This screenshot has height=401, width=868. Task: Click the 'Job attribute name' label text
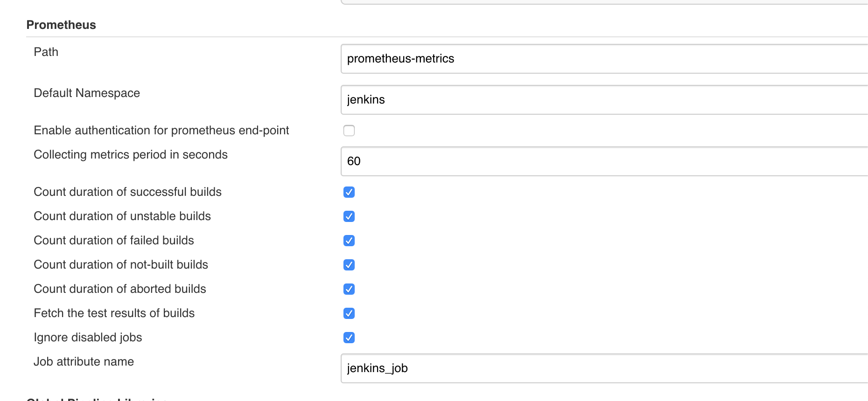tap(84, 361)
